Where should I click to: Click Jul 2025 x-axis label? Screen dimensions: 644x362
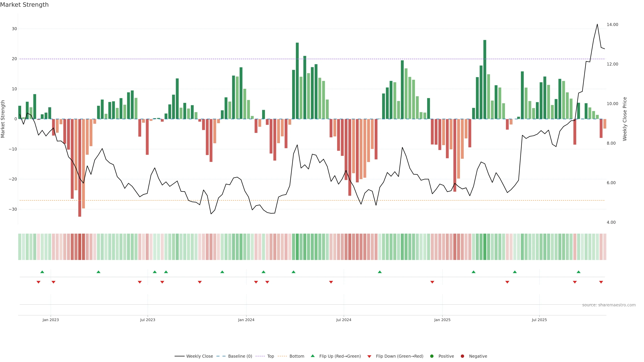(x=539, y=320)
